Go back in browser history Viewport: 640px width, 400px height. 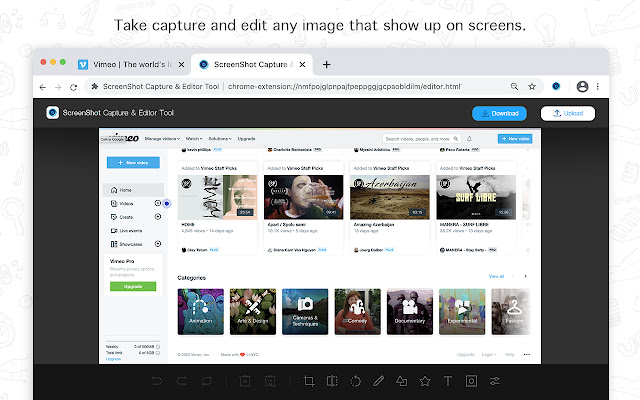click(43, 87)
